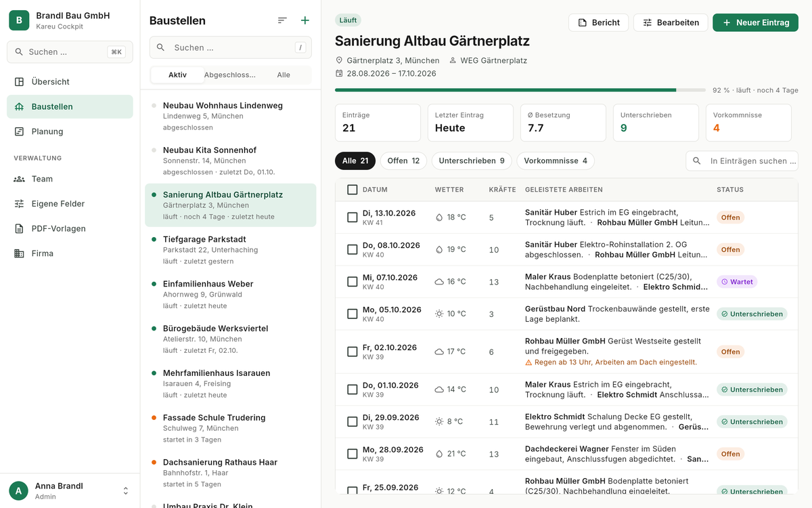Check the entry for Fr, 02.10.2026
Image resolution: width=812 pixels, height=508 pixels.
352,352
